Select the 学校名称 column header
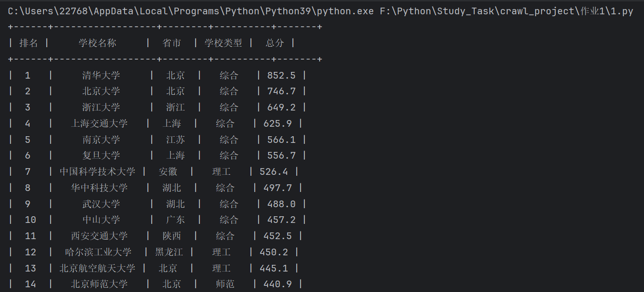 pyautogui.click(x=97, y=43)
